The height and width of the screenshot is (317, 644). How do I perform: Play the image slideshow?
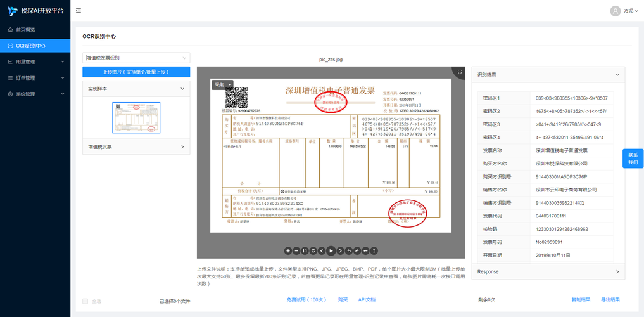click(331, 250)
